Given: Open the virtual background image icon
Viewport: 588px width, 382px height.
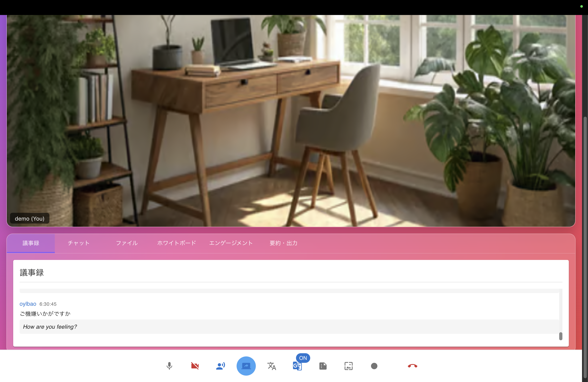Looking at the screenshot, I should (x=348, y=366).
